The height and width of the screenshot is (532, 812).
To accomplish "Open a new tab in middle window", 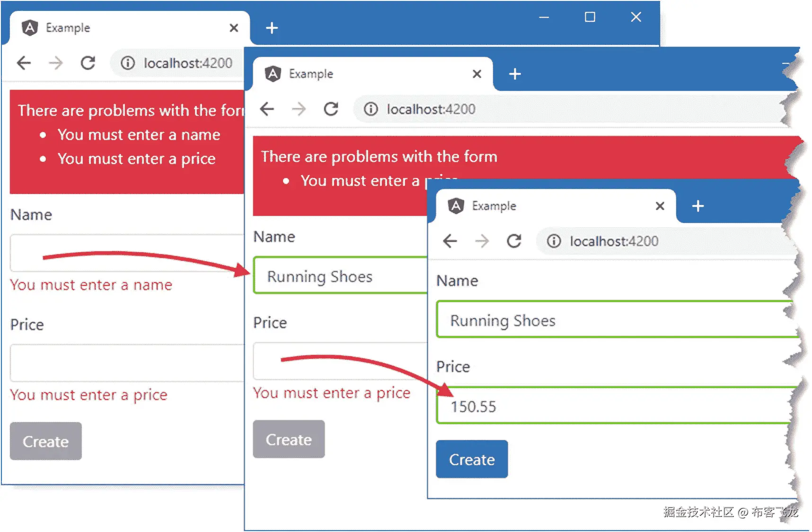I will coord(515,74).
